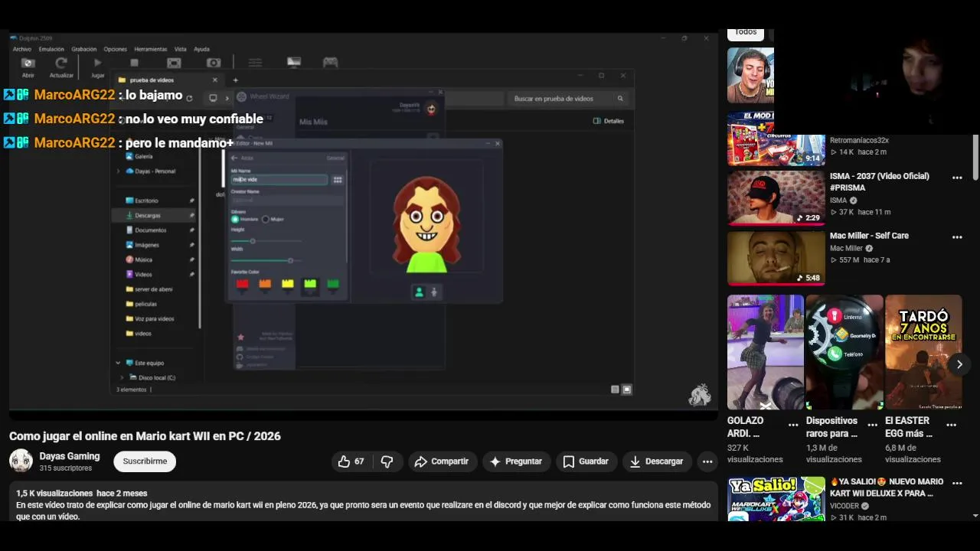Screen dimensions: 980x551
Task: Open options menu for El EASTER EGG short
Action: pyautogui.click(x=951, y=425)
